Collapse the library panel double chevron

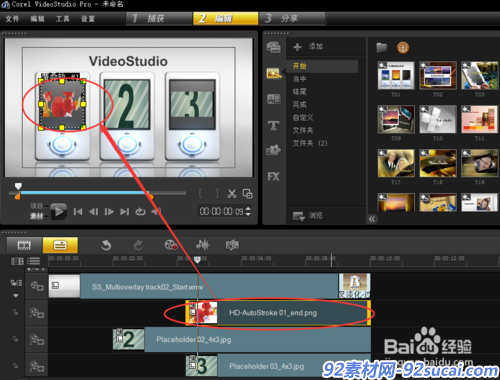tap(372, 219)
